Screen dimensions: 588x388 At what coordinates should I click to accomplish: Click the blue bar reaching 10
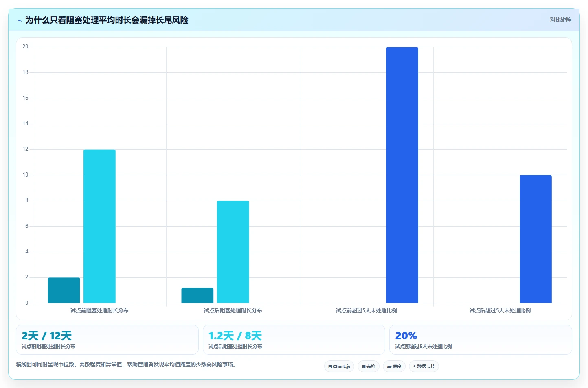tap(535, 239)
